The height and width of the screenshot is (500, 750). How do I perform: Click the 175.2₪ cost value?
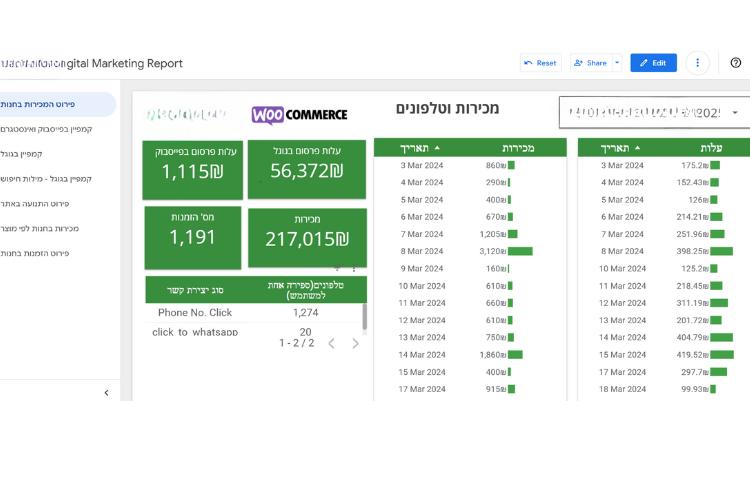tap(695, 165)
